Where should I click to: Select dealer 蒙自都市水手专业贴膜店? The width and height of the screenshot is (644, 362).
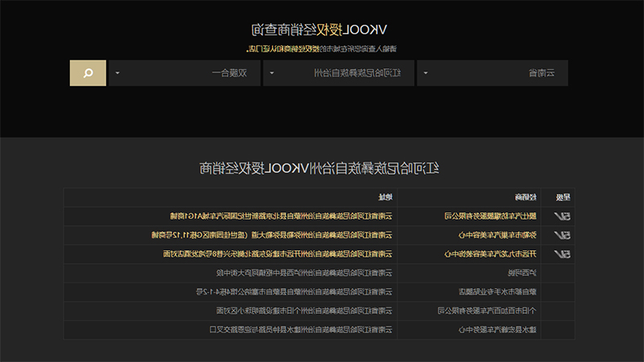[x=497, y=292]
